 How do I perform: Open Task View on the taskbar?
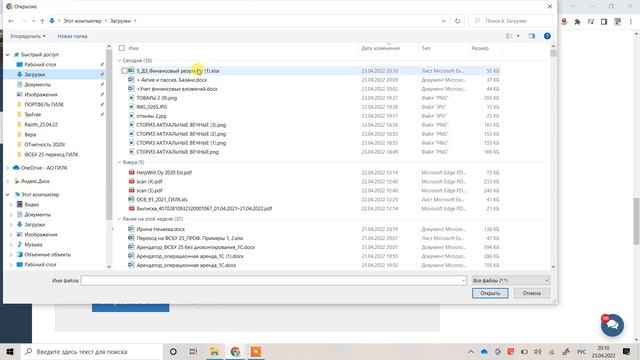[193, 351]
